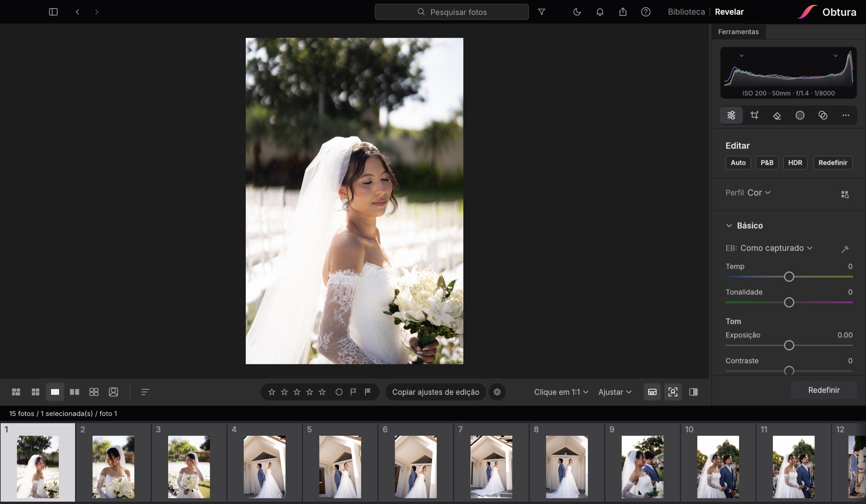Open 'Clique em 1:1' zoom dropdown

click(561, 392)
